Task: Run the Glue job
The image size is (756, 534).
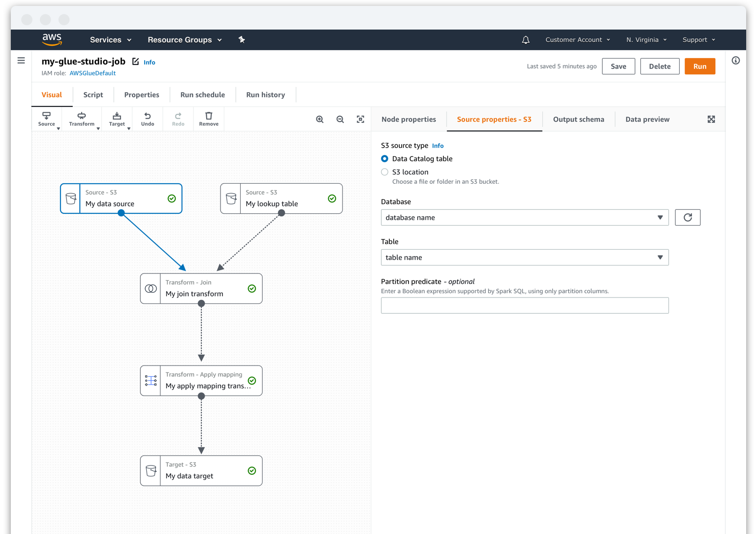Action: coord(700,67)
